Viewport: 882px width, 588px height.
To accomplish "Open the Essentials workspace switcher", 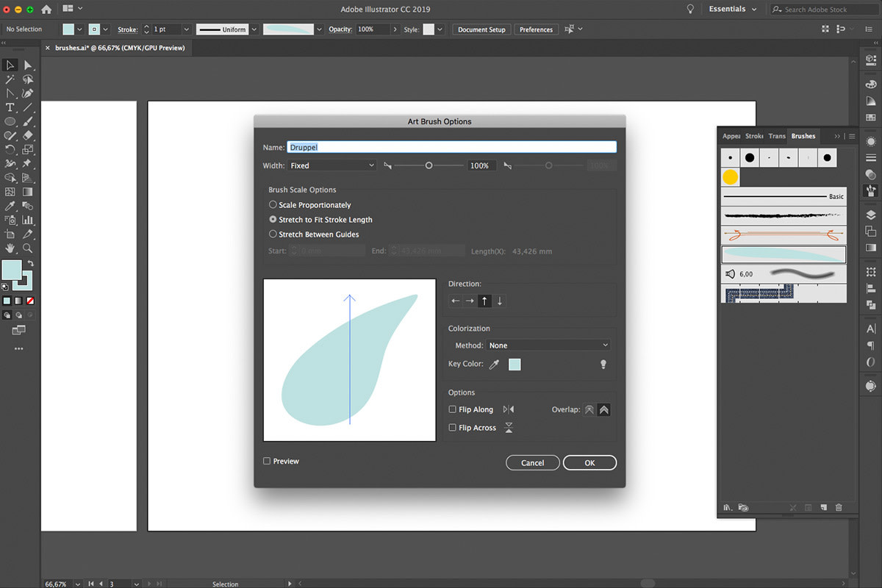I will [x=733, y=10].
